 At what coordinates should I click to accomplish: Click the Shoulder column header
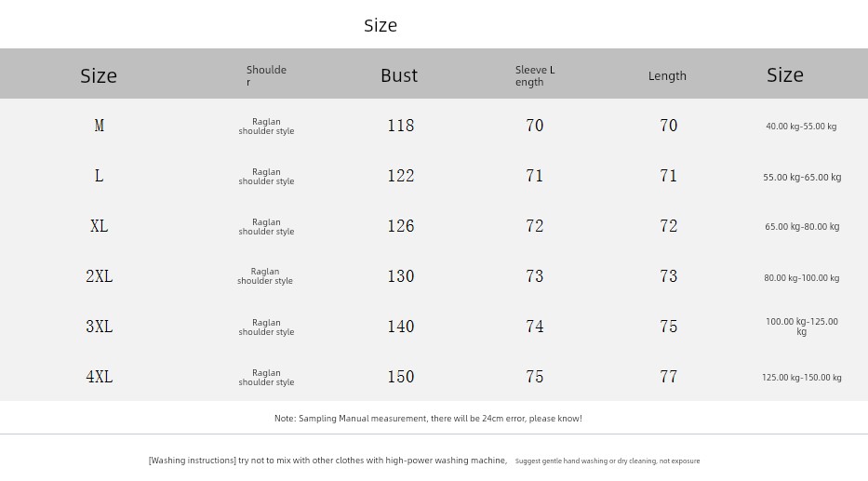266,75
